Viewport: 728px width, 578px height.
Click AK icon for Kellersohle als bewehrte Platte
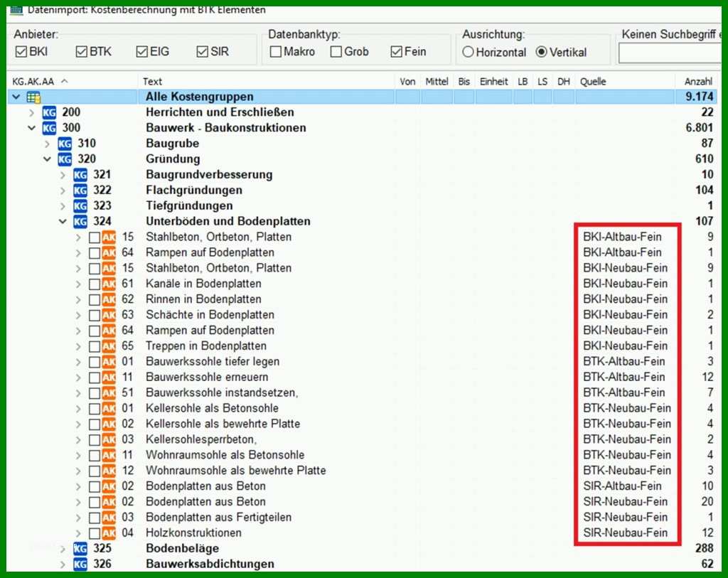pos(109,424)
